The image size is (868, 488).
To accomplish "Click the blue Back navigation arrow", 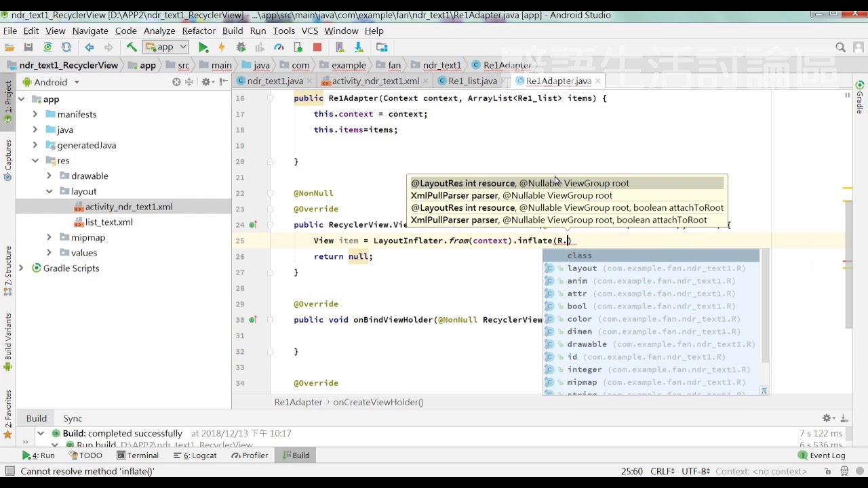I will pyautogui.click(x=90, y=47).
